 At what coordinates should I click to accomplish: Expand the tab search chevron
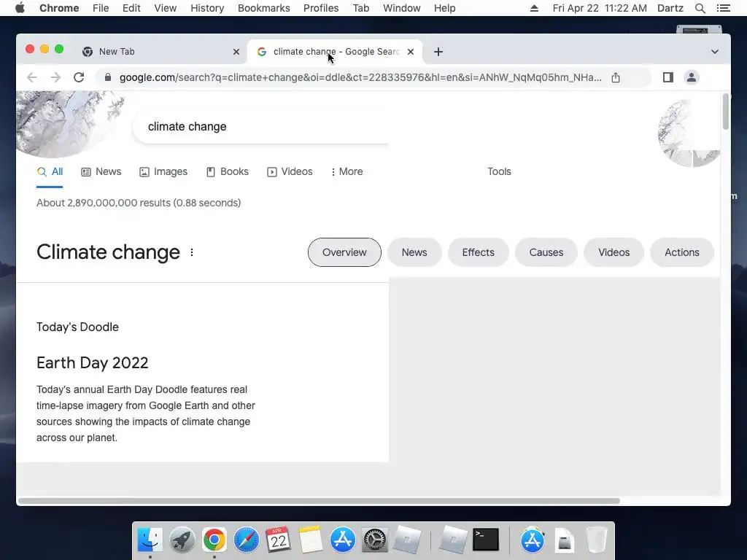point(715,52)
